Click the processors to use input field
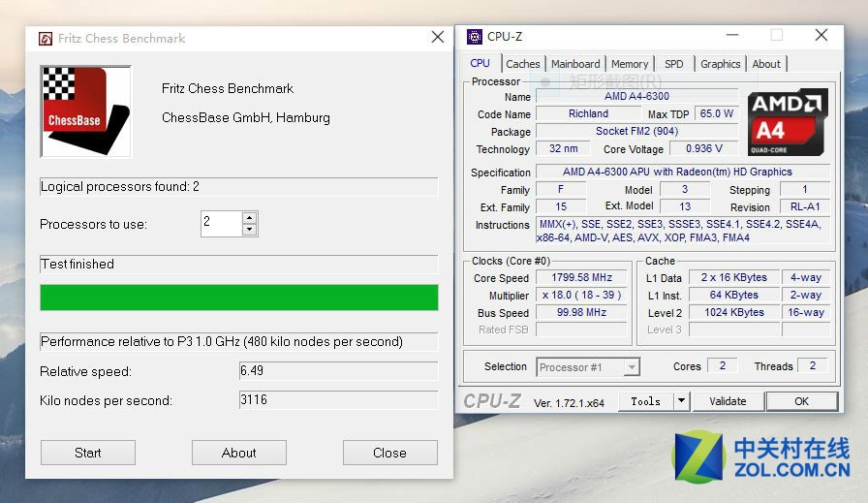Image resolution: width=868 pixels, height=503 pixels. 221,224
